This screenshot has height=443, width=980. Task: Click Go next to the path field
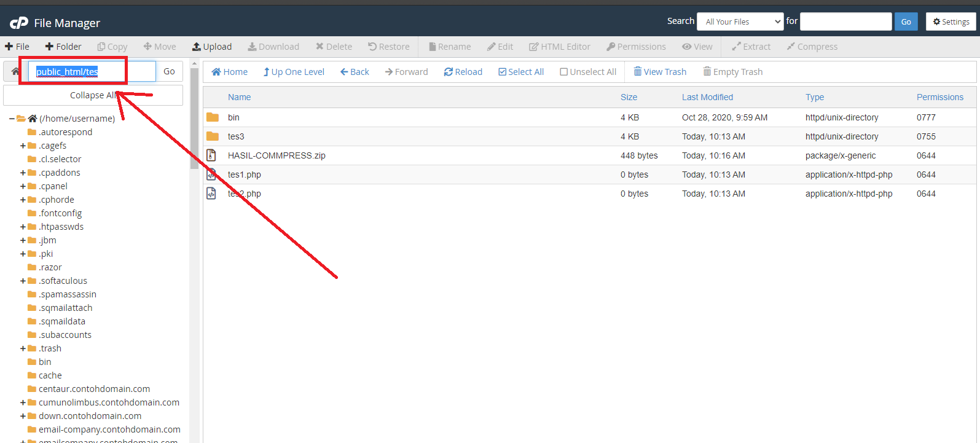tap(169, 71)
